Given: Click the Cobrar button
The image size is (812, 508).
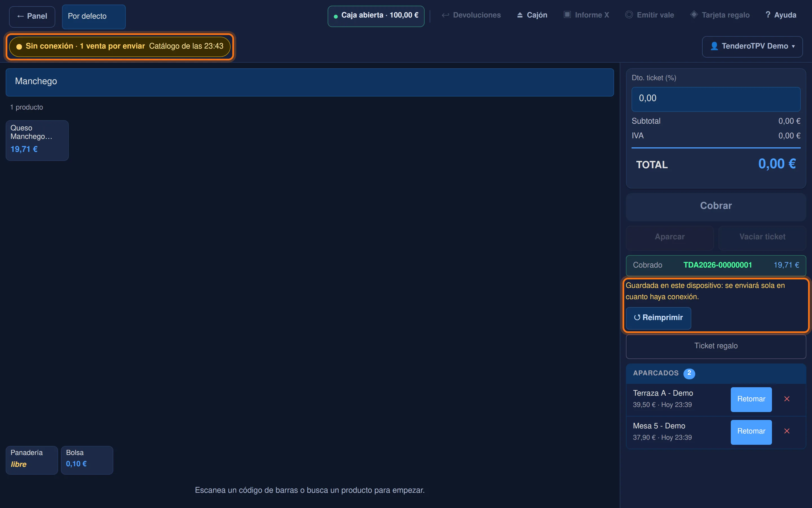Looking at the screenshot, I should pyautogui.click(x=716, y=206).
